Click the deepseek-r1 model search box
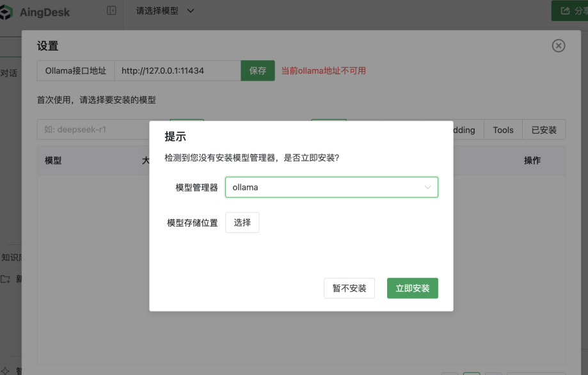Image resolution: width=588 pixels, height=375 pixels. click(90, 129)
